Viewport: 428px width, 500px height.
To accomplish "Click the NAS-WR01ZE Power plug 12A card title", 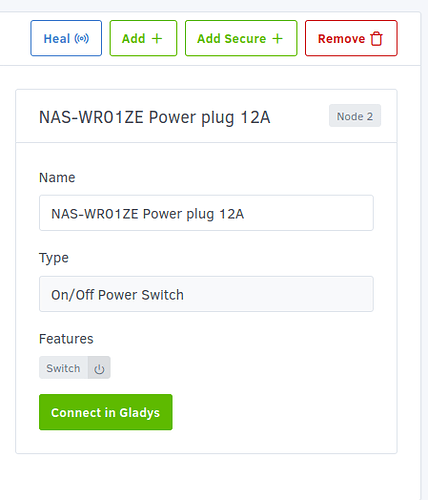I will point(154,117).
